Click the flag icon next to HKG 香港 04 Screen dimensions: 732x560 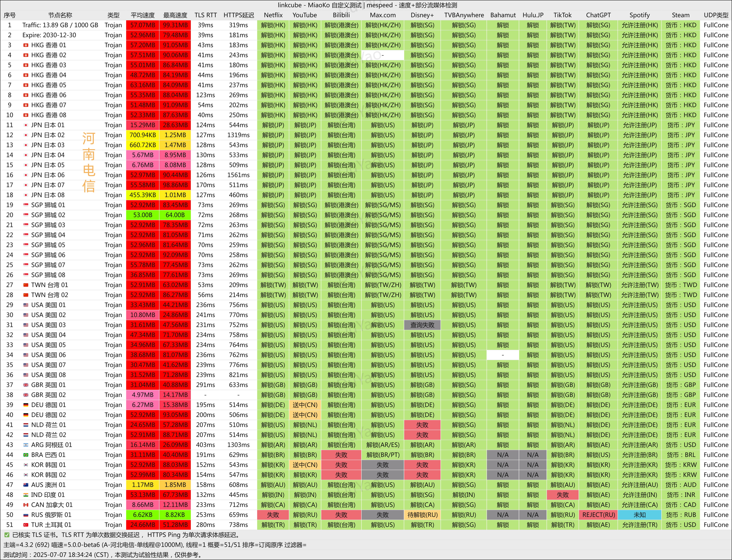26,75
